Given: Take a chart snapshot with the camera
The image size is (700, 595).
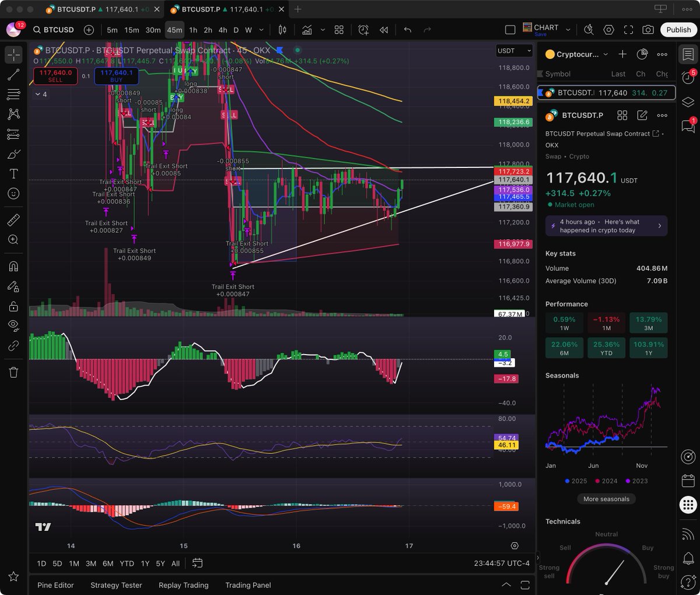Looking at the screenshot, I should tap(648, 30).
